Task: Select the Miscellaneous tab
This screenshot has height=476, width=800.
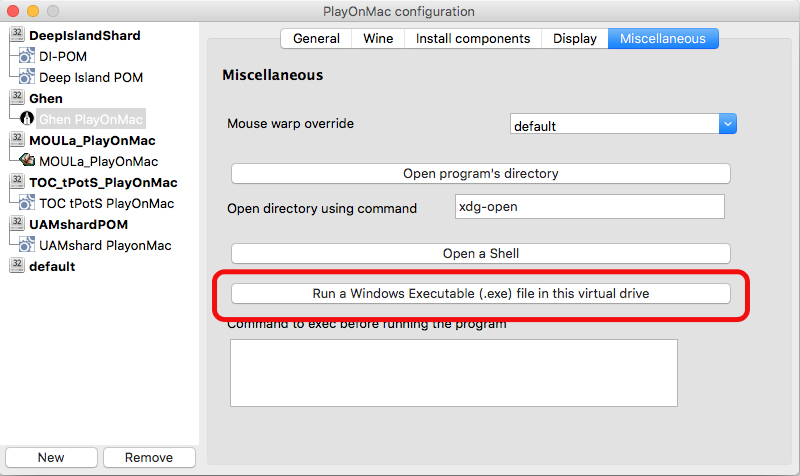Action: 663,38
